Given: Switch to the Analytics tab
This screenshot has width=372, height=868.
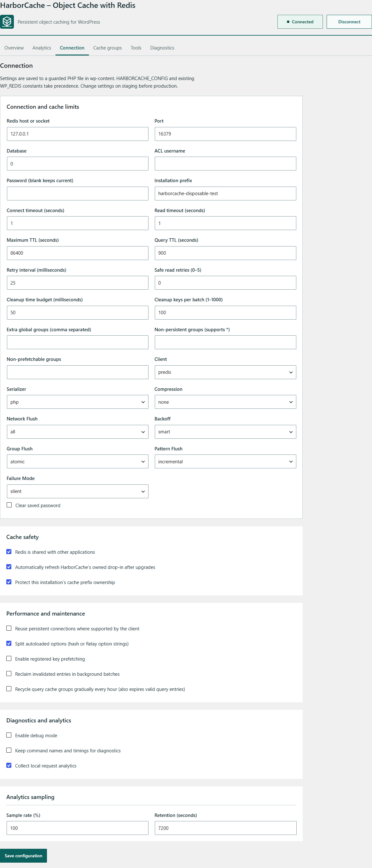Looking at the screenshot, I should [42, 48].
